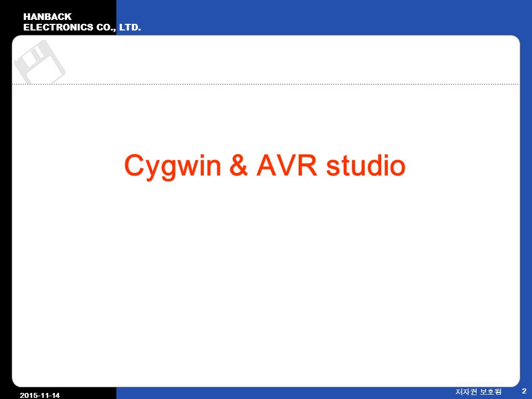The image size is (532, 399).
Task: Click the slide number 2 in the footer
Action: click(x=524, y=391)
